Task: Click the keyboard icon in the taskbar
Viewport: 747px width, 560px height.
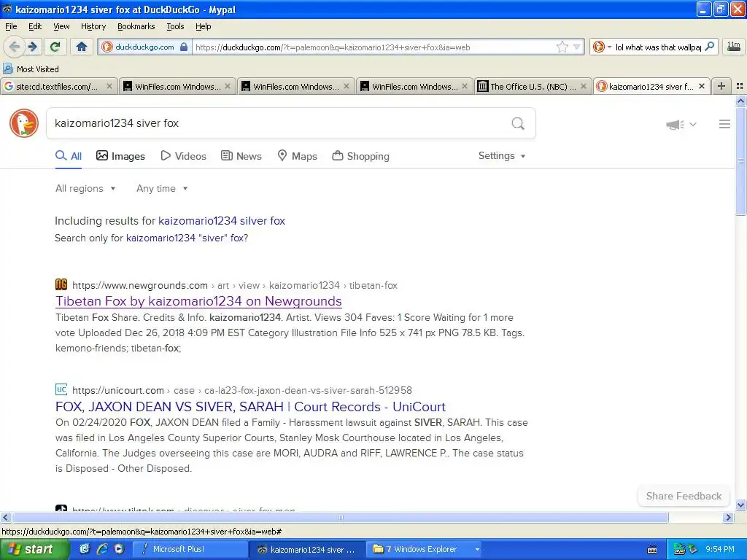Action: [x=652, y=550]
